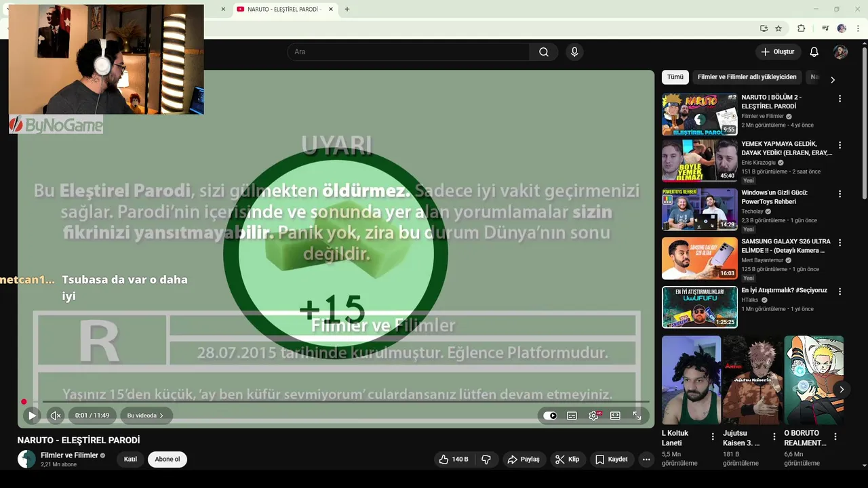Save the video with the 'Kaydet' button
Screen dimensions: 868x488
[x=612, y=459]
